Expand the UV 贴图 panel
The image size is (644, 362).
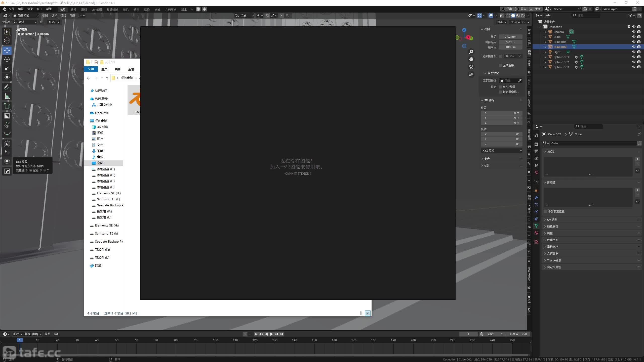tap(552, 219)
